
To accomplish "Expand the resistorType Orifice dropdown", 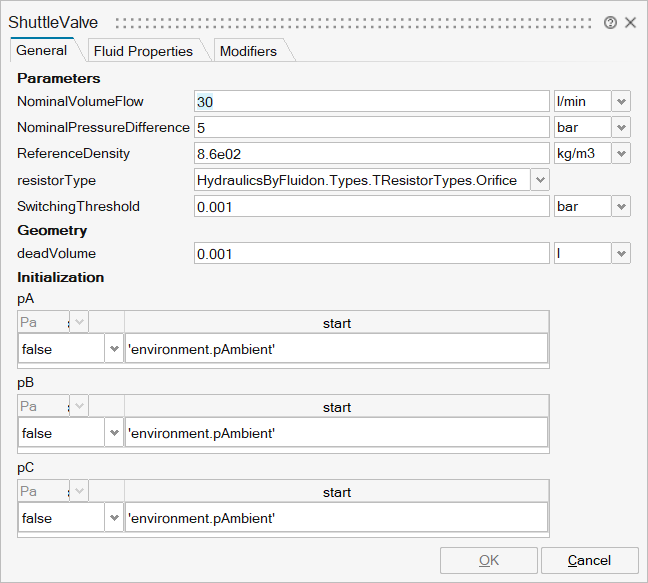I will [540, 180].
